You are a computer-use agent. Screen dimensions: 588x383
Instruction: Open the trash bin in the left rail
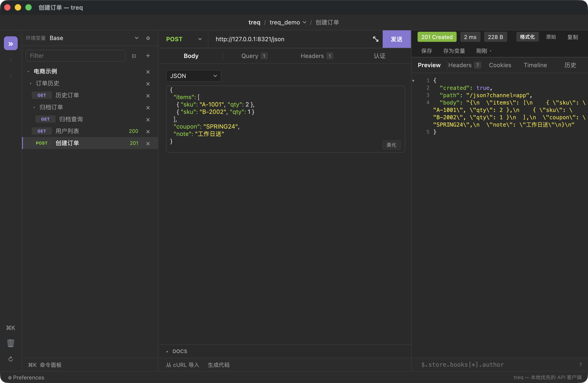11,343
